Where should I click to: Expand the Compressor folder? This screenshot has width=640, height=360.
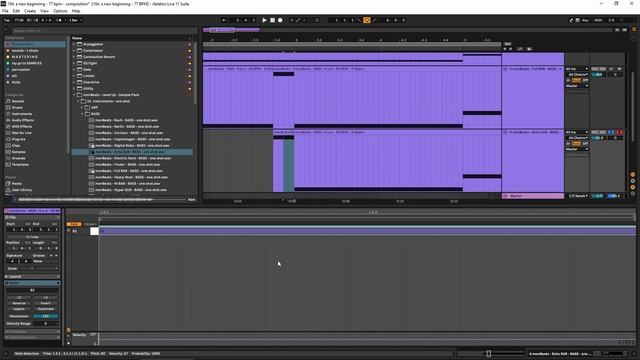click(x=74, y=51)
